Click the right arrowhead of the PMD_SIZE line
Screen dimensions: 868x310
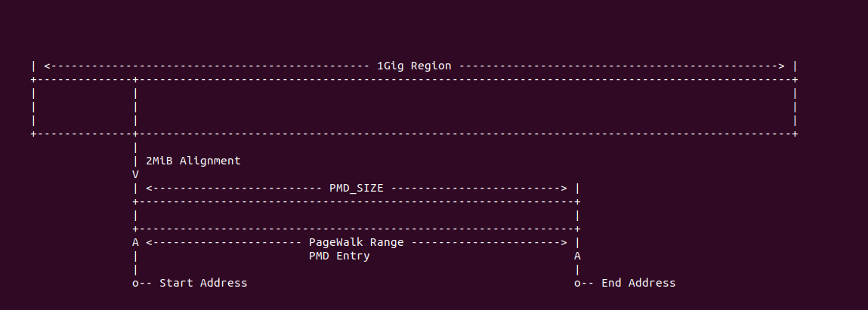[x=564, y=188]
